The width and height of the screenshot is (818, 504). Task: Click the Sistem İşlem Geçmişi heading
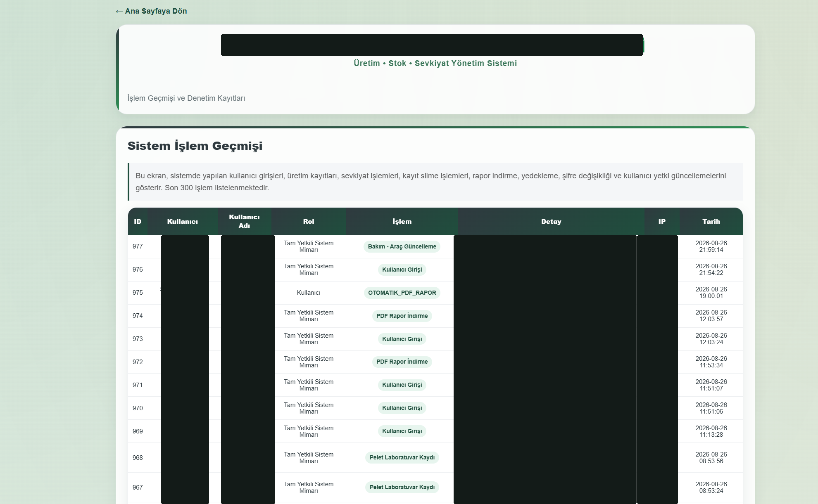[195, 146]
